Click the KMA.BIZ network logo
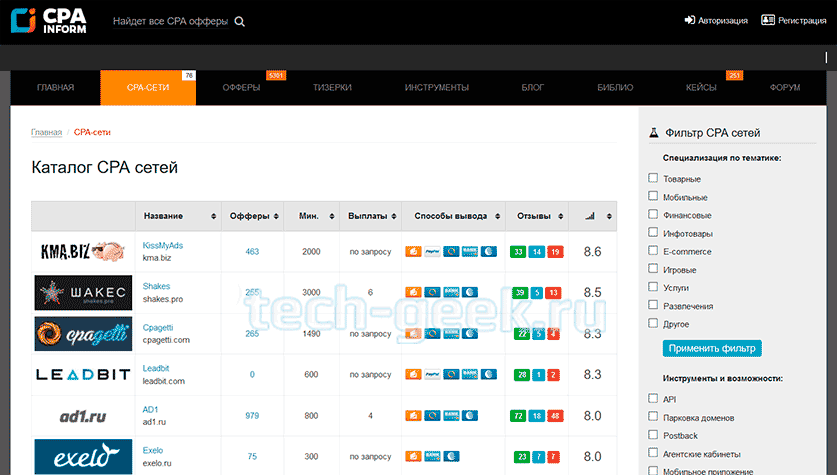837x475 pixels. 82,251
